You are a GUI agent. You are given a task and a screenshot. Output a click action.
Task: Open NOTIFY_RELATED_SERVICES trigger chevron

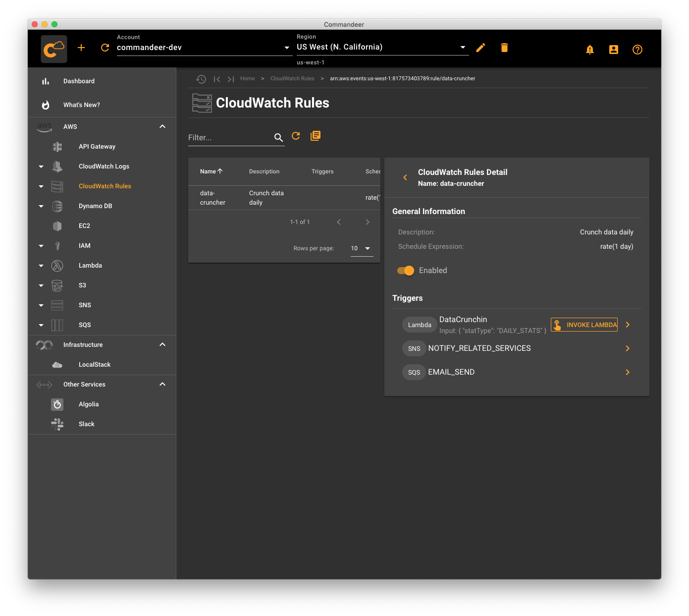pos(628,349)
